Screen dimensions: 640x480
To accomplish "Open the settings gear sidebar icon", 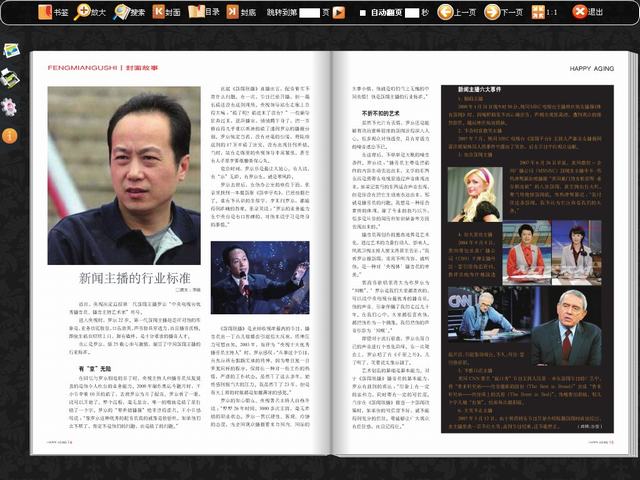I will pos(9,107).
